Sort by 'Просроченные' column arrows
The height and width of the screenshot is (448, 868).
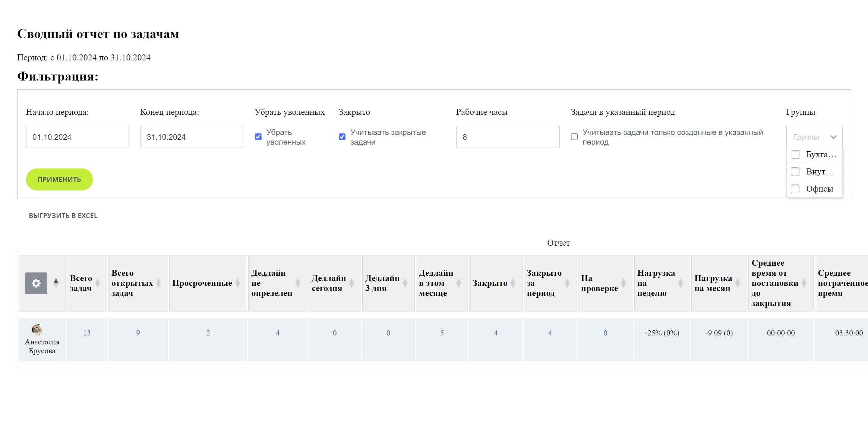[x=237, y=283]
